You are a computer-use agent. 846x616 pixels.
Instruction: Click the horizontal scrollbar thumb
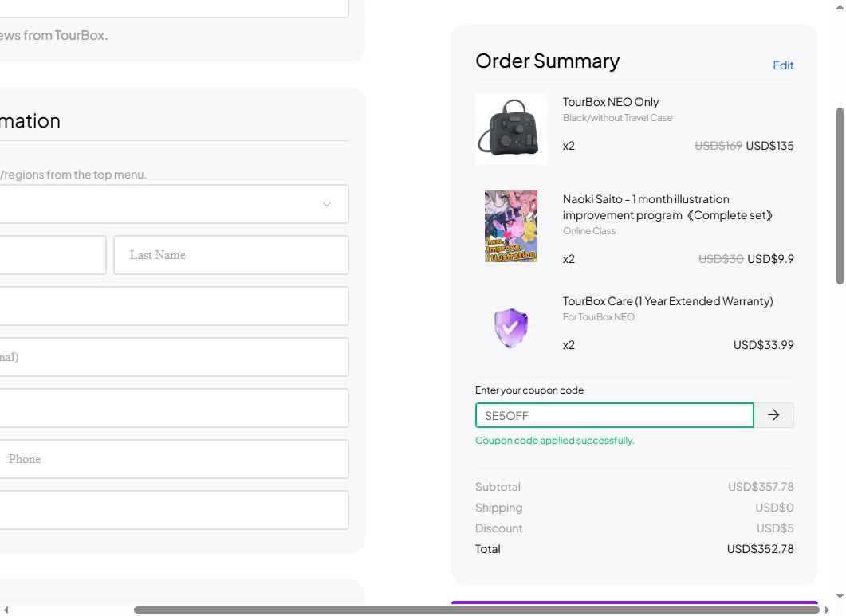[x=476, y=610]
